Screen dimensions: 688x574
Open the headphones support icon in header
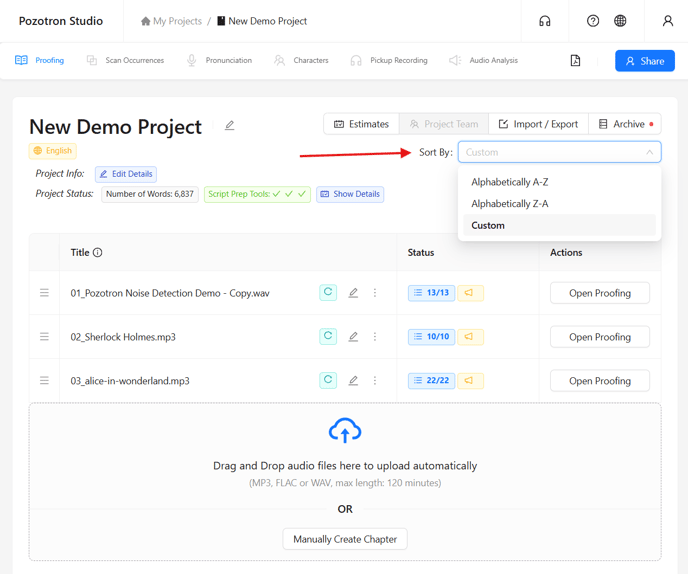[x=545, y=21]
